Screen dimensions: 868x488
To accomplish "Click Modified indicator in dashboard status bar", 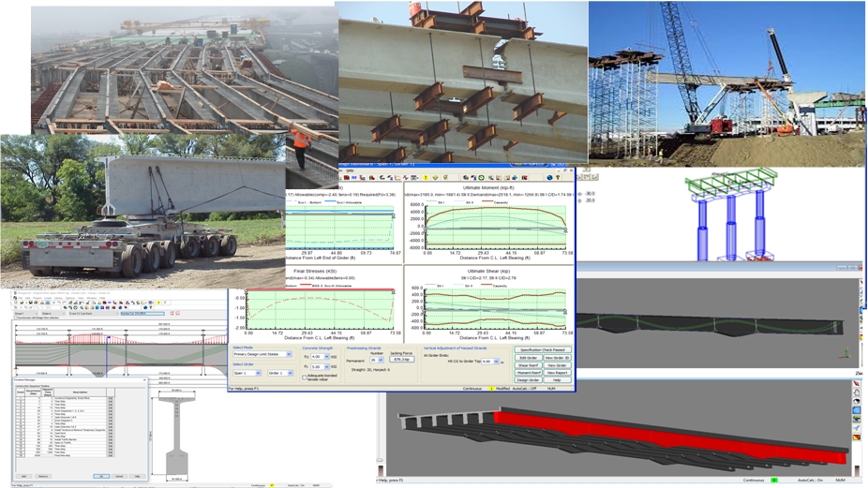I will coord(502,389).
